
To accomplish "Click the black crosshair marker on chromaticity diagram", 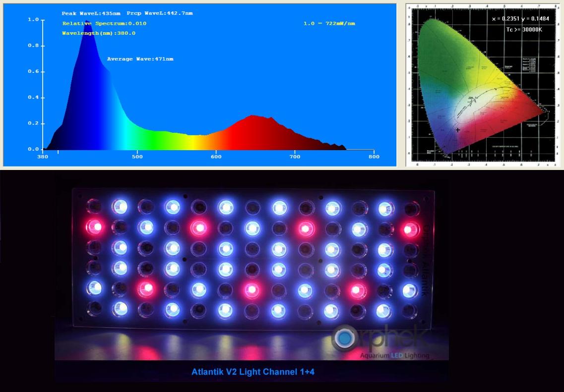I will point(457,130).
